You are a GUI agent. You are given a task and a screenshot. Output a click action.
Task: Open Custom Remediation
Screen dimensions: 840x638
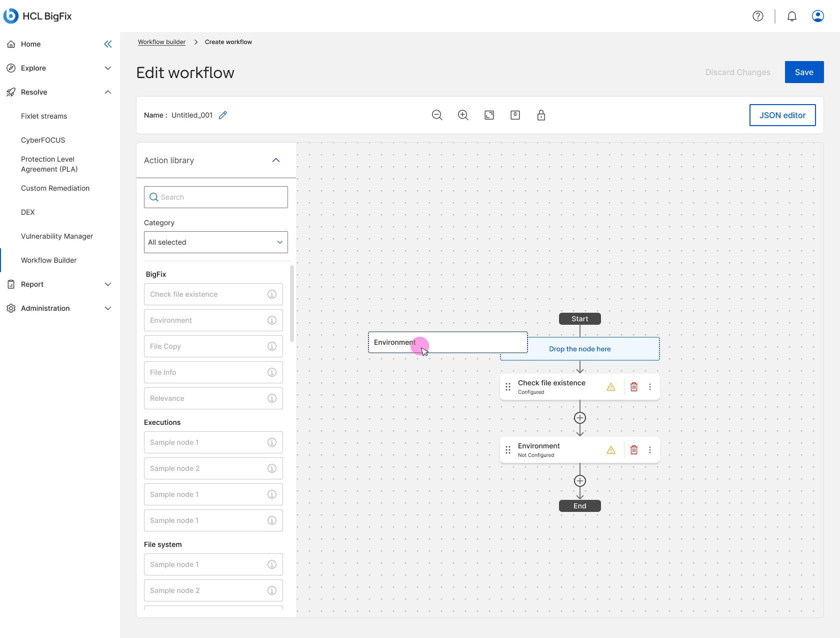(x=55, y=188)
